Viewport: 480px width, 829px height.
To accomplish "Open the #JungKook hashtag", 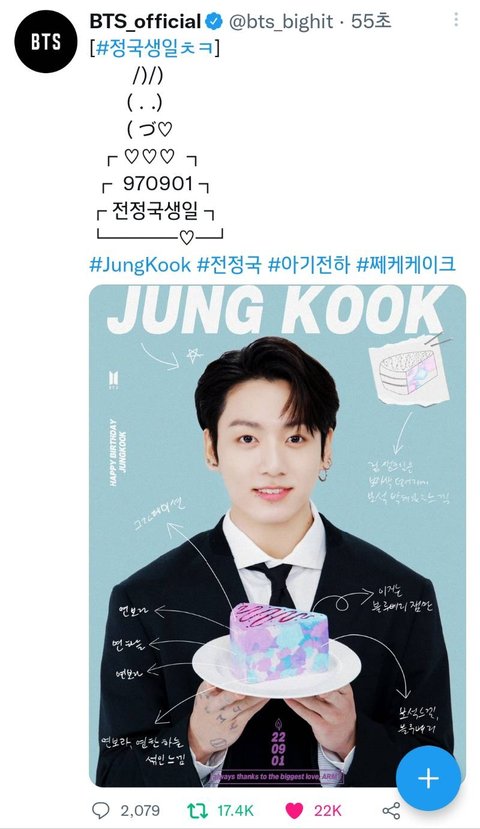I will coord(140,264).
